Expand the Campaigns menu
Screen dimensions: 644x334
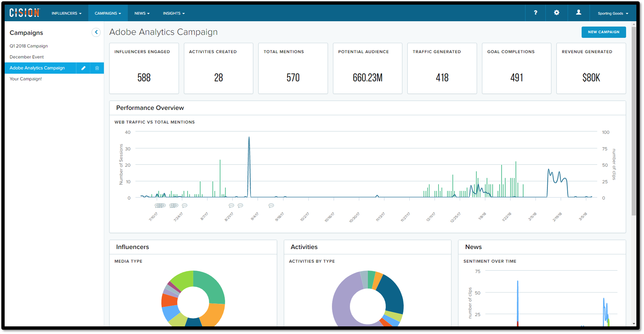point(108,13)
